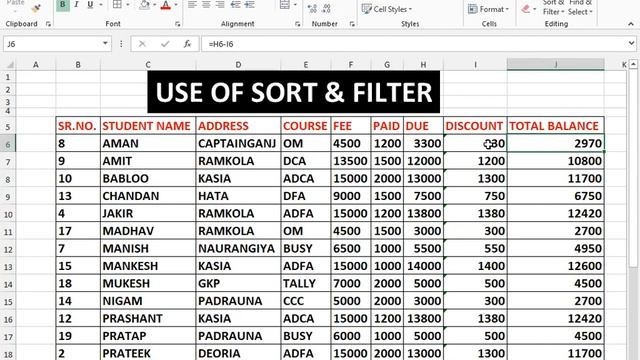640x360 pixels.
Task: Click Increase Decimal icon
Action: coord(312,8)
